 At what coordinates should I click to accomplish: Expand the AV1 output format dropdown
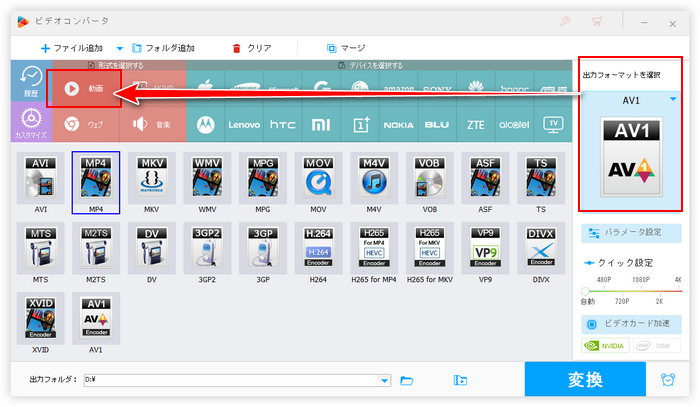[673, 100]
